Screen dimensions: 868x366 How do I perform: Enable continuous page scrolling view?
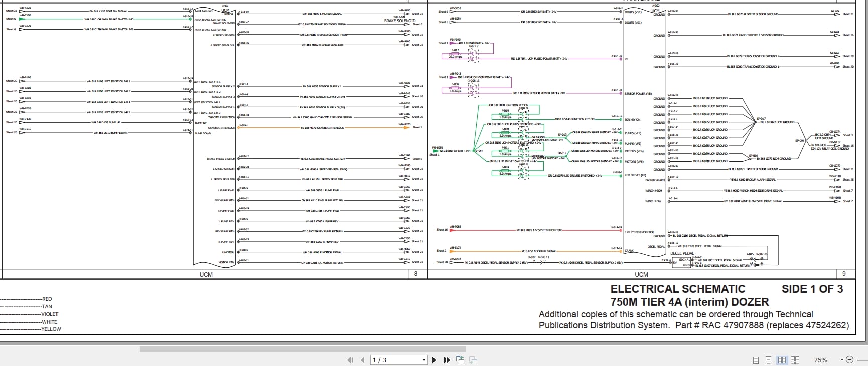pyautogui.click(x=768, y=360)
